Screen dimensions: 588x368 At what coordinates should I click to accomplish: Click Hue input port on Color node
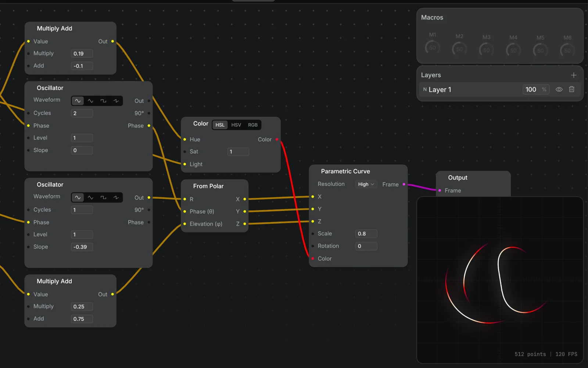(x=184, y=139)
